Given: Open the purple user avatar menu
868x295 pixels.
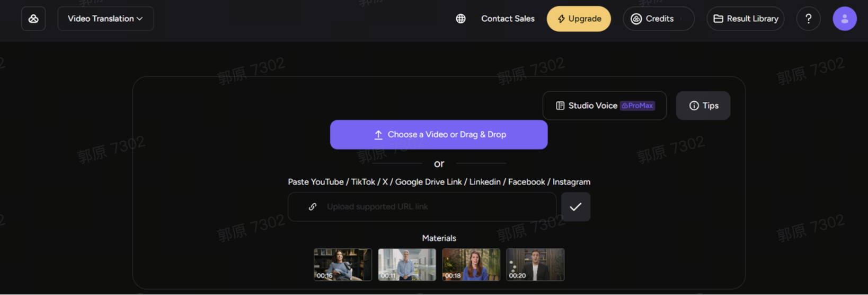Looking at the screenshot, I should pos(844,19).
